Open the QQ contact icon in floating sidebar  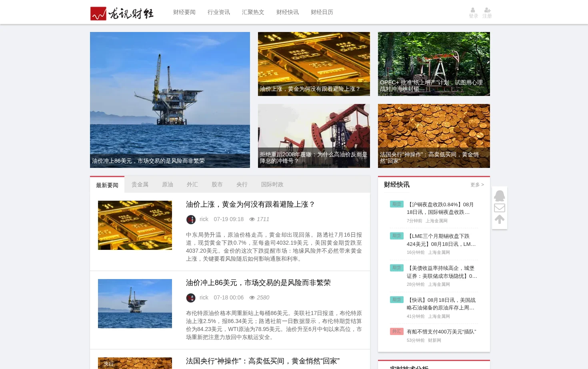(500, 196)
